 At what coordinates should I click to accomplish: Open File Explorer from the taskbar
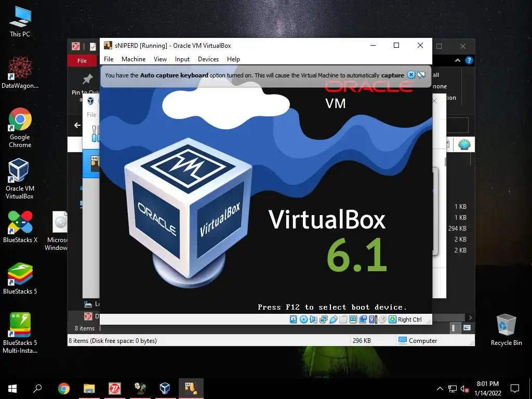tap(89, 389)
